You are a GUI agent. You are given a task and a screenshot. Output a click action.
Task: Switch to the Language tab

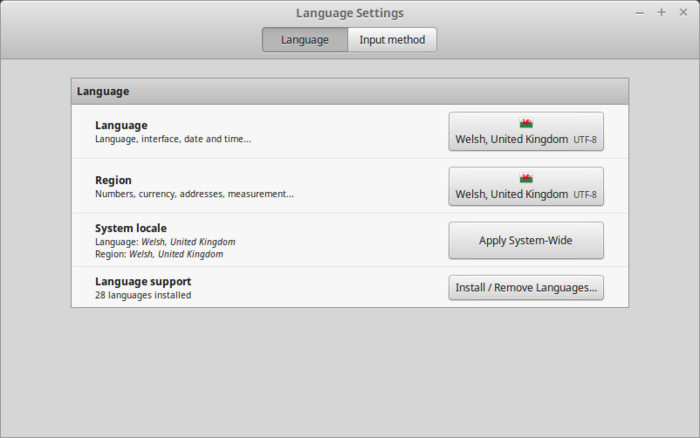point(305,40)
